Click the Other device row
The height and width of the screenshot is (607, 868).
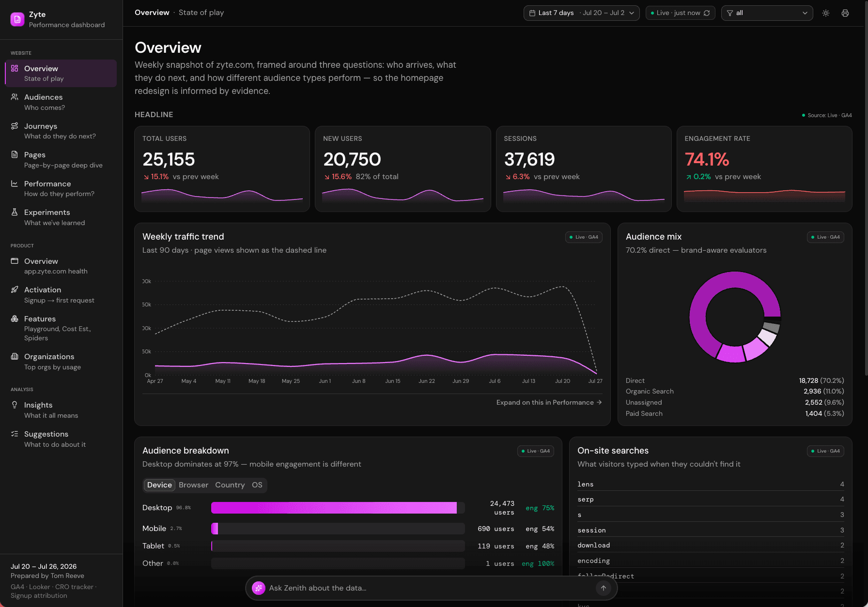click(x=348, y=563)
